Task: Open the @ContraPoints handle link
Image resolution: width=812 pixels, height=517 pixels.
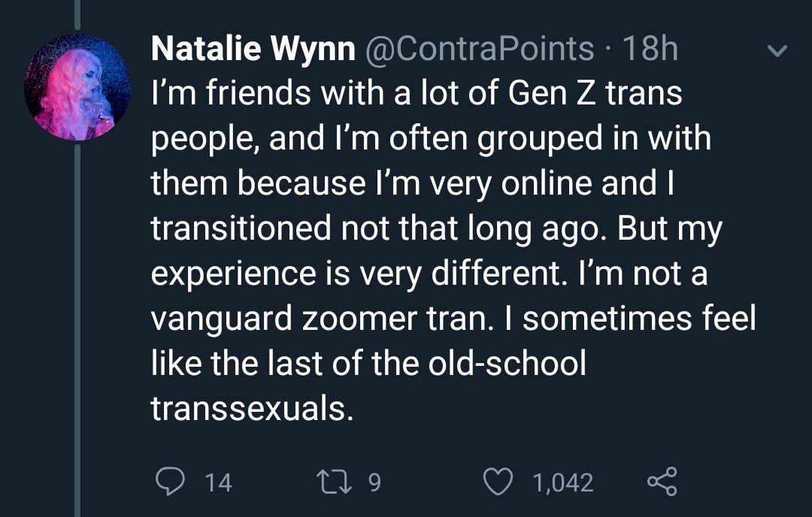Action: [x=480, y=49]
